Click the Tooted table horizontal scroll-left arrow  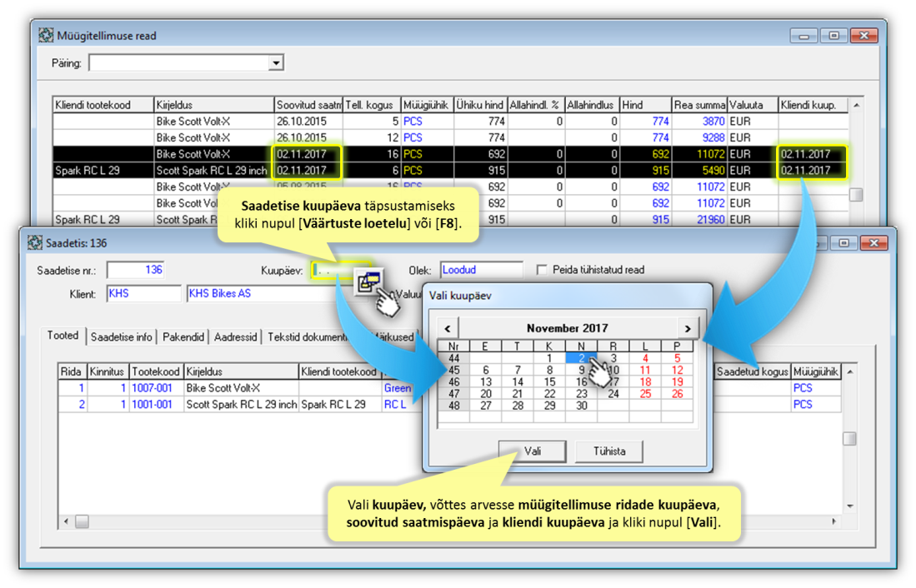(x=66, y=521)
